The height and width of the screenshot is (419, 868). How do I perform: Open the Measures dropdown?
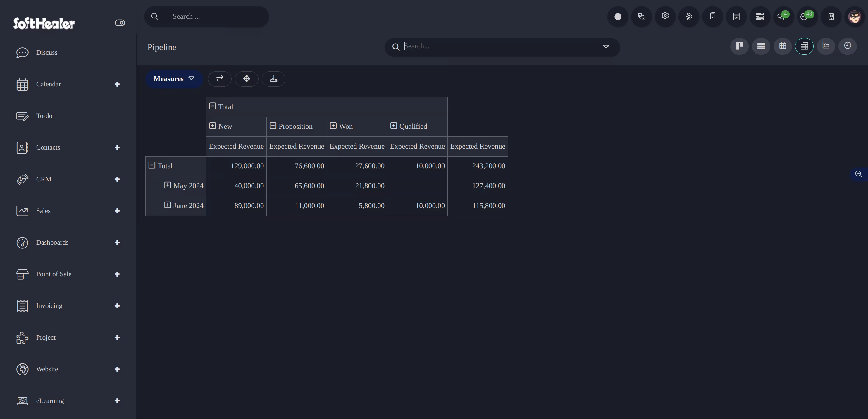click(x=174, y=79)
